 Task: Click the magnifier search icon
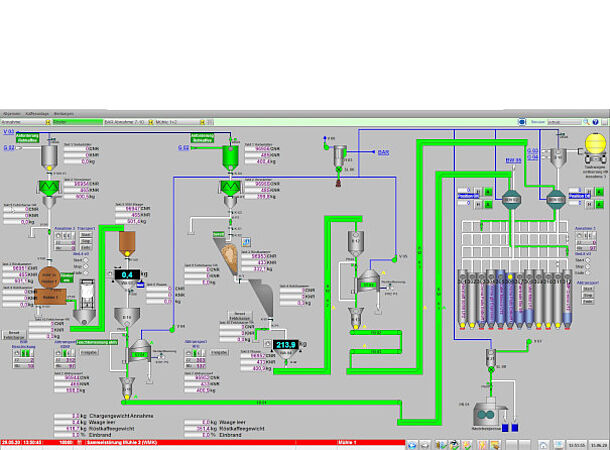(x=586, y=122)
